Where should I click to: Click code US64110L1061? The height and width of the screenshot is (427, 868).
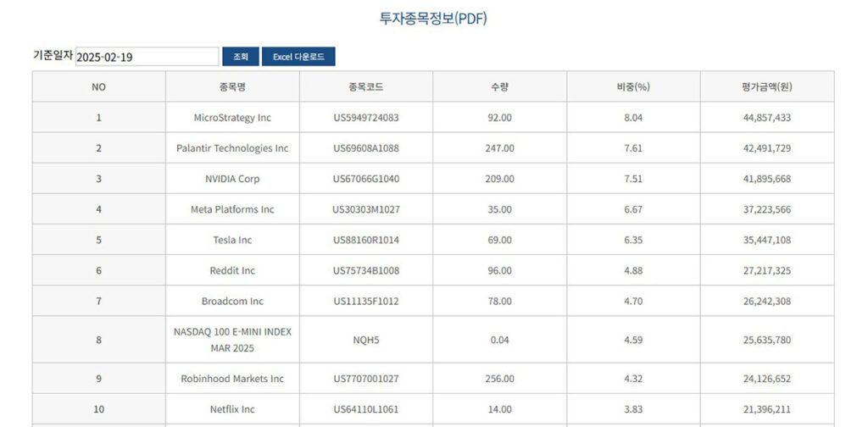tap(366, 410)
